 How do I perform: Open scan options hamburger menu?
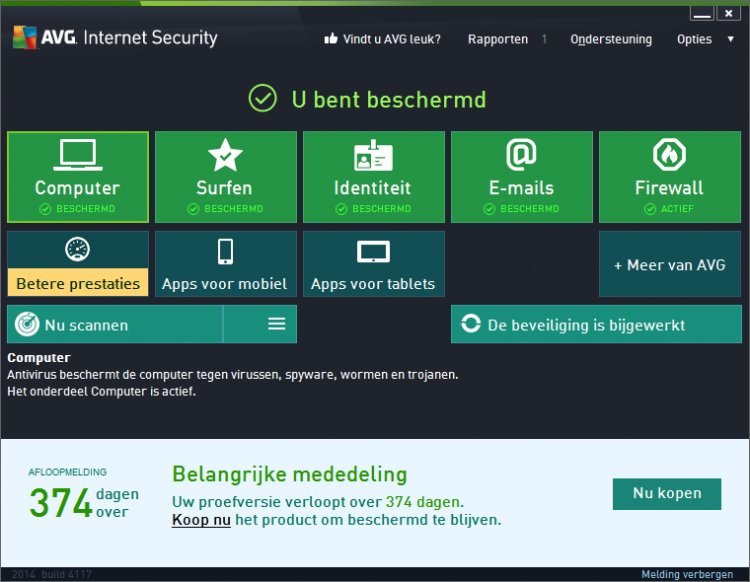pos(277,324)
